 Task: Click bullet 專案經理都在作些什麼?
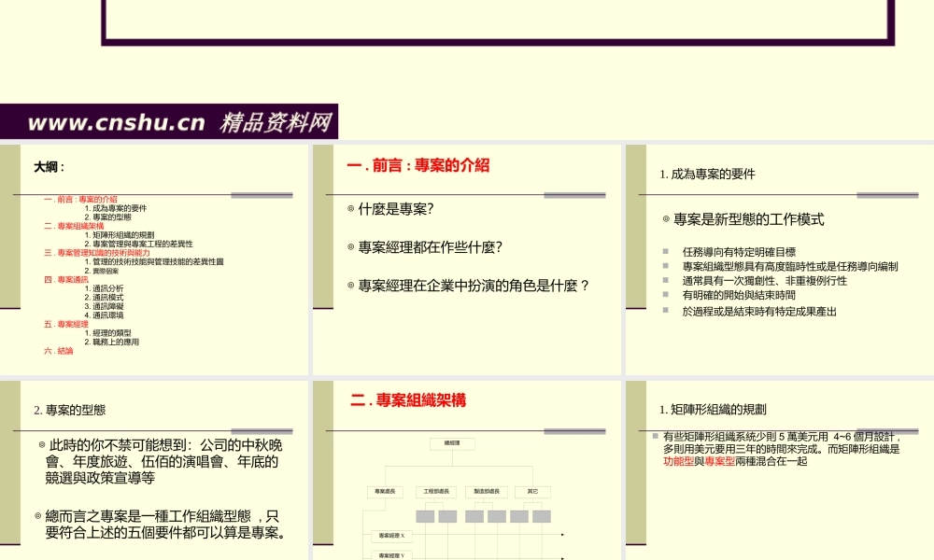(x=430, y=247)
